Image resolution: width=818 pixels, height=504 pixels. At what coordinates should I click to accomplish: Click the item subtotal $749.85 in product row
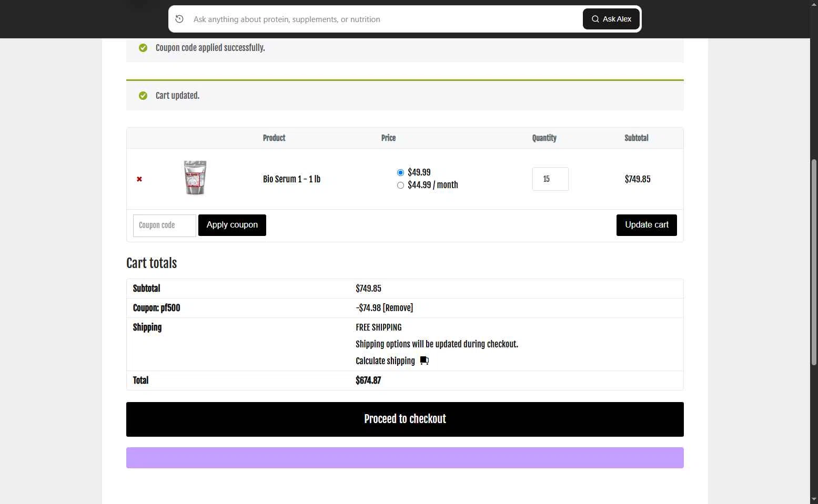638,179
